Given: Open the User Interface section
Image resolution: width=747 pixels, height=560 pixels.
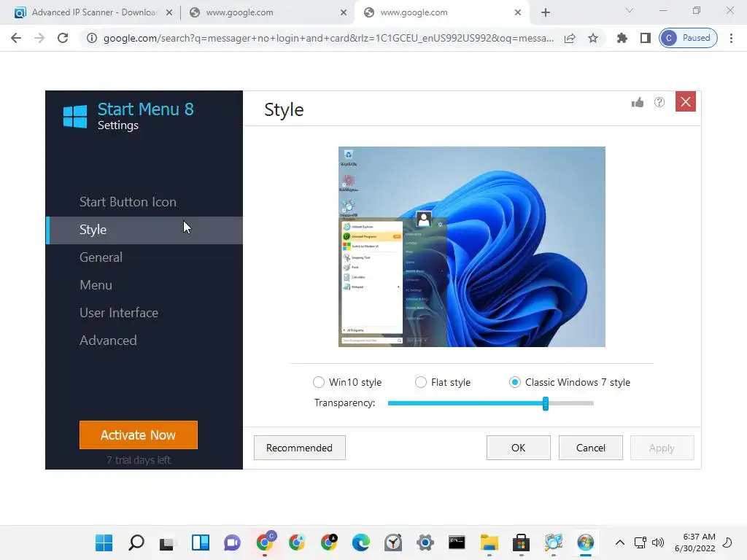Looking at the screenshot, I should [119, 313].
